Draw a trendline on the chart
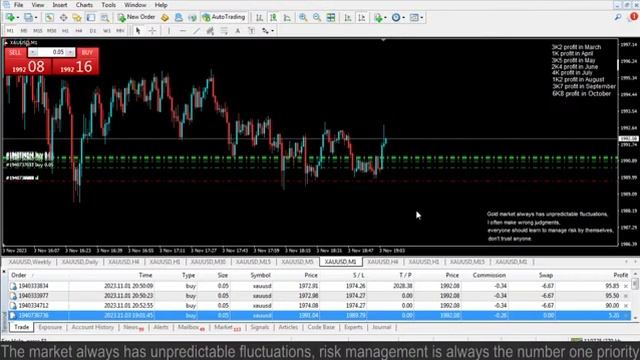 tap(196, 31)
